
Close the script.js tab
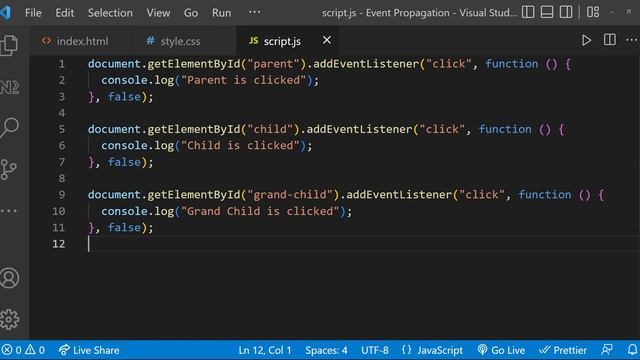point(327,40)
